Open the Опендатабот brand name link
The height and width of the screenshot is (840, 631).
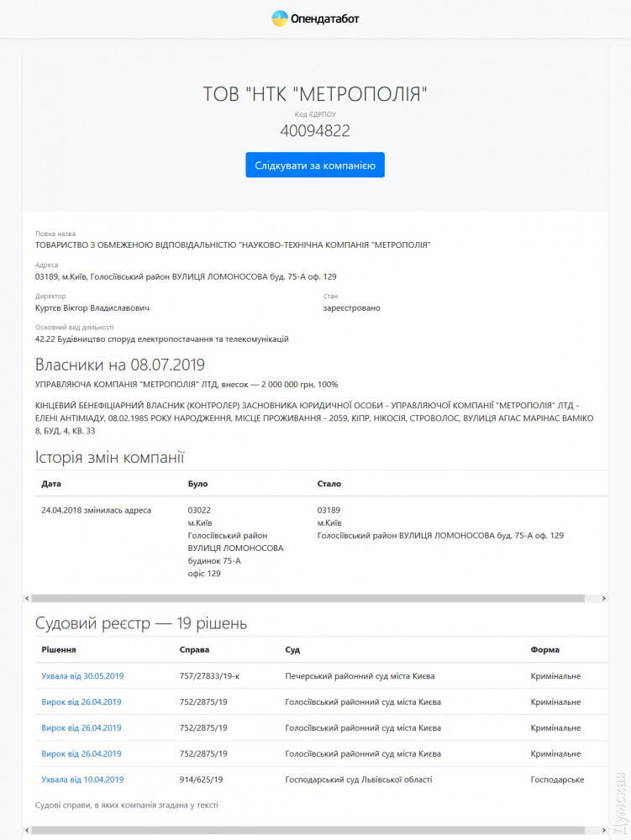(324, 18)
